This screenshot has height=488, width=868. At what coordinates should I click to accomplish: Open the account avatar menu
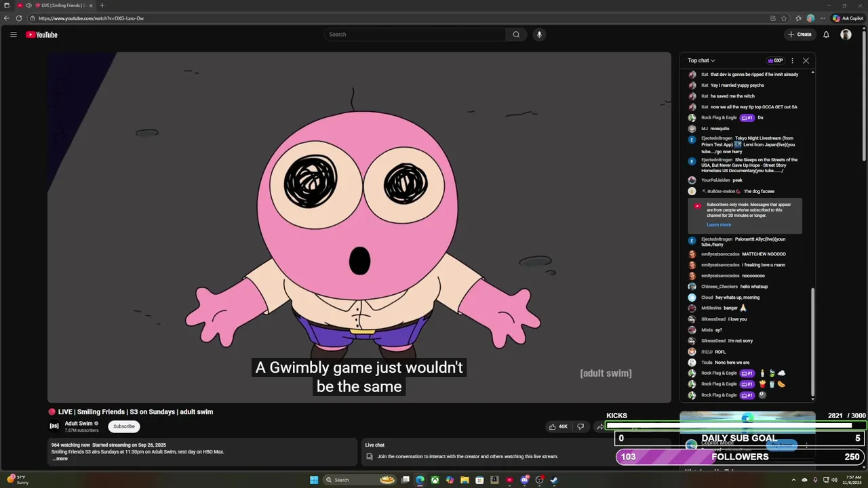coord(846,35)
